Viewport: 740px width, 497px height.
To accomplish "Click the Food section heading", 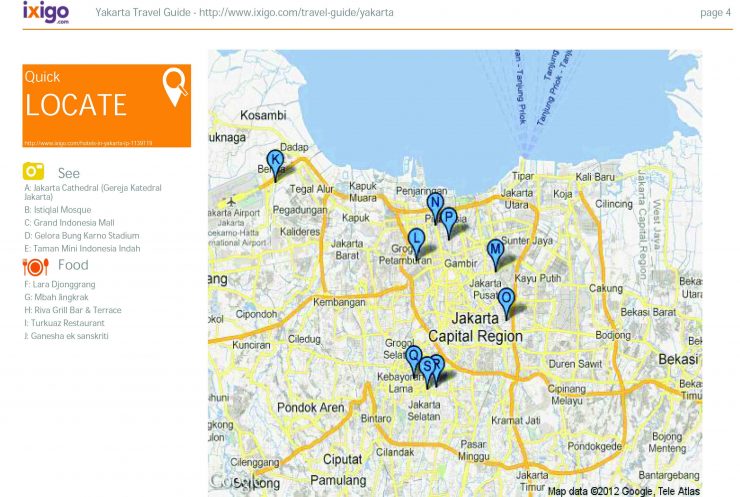I will pyautogui.click(x=73, y=265).
